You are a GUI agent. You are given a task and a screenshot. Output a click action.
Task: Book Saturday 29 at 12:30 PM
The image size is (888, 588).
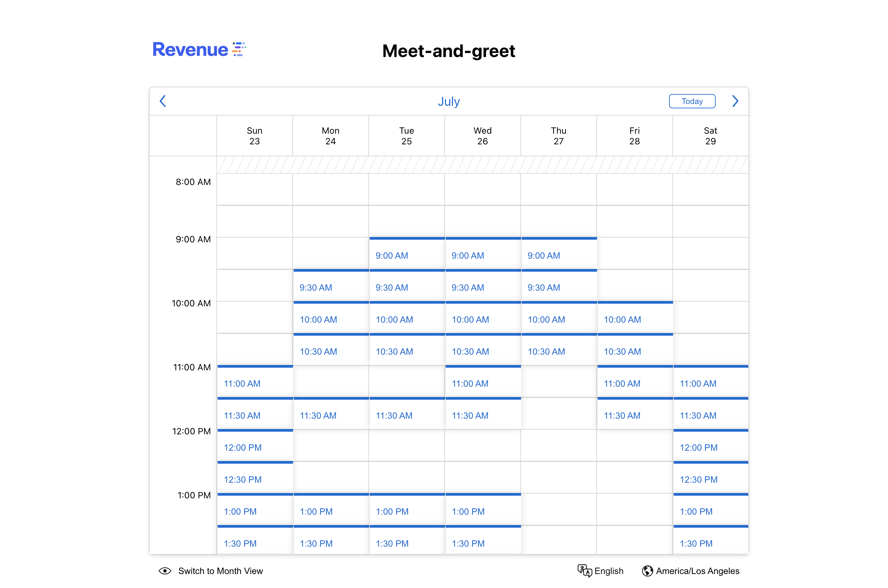pyautogui.click(x=710, y=479)
